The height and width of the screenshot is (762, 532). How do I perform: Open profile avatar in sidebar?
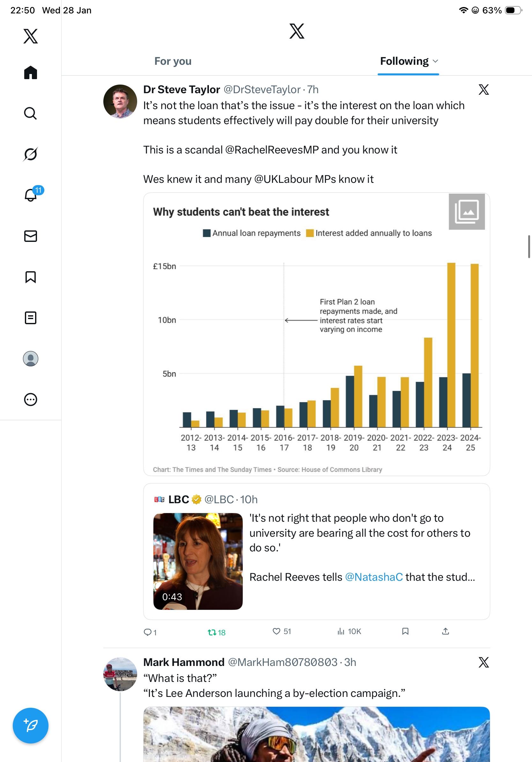pos(31,358)
